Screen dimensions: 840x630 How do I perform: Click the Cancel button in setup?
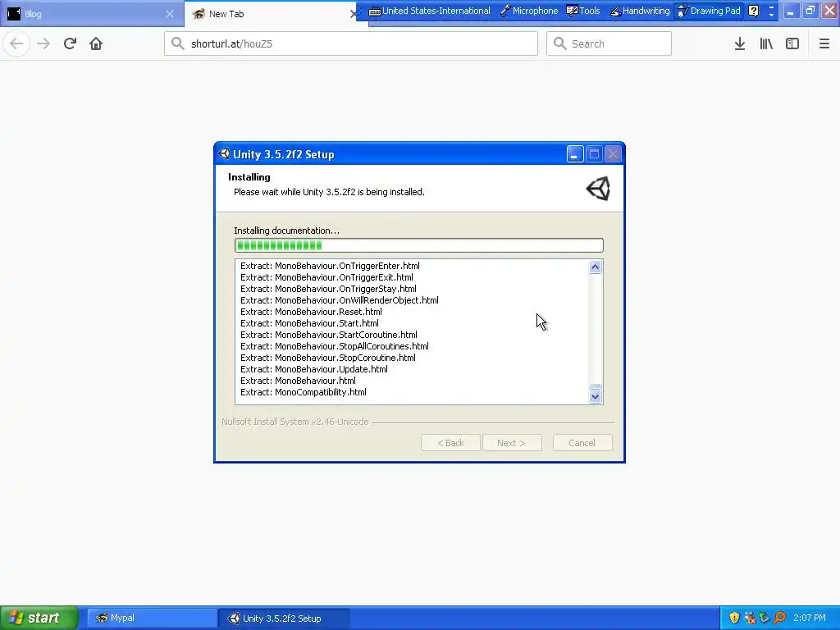(582, 443)
